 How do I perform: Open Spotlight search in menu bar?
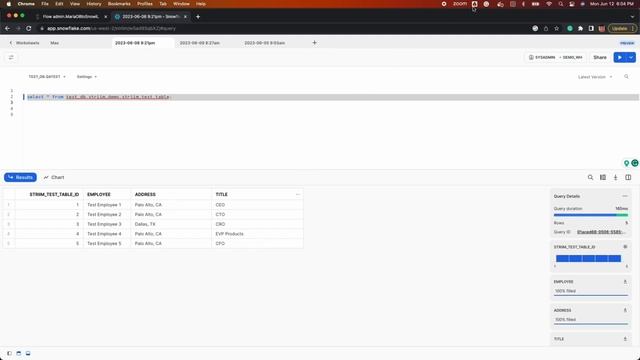point(561,4)
